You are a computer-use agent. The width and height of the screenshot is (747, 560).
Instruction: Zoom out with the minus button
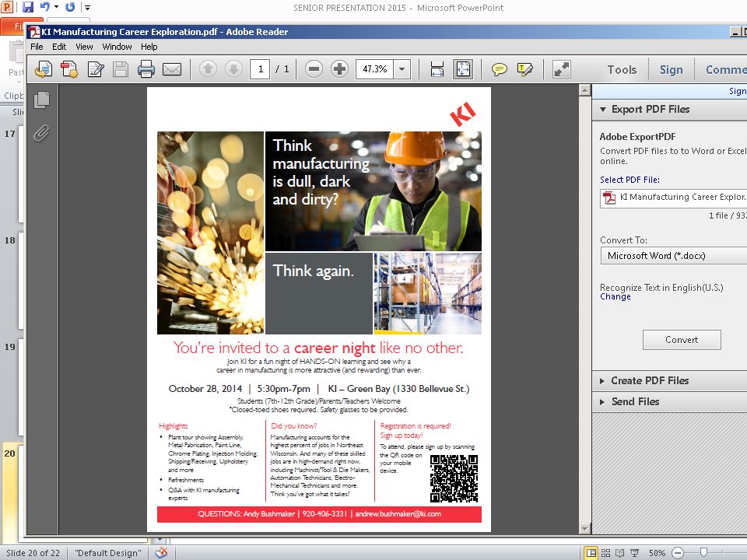click(314, 69)
